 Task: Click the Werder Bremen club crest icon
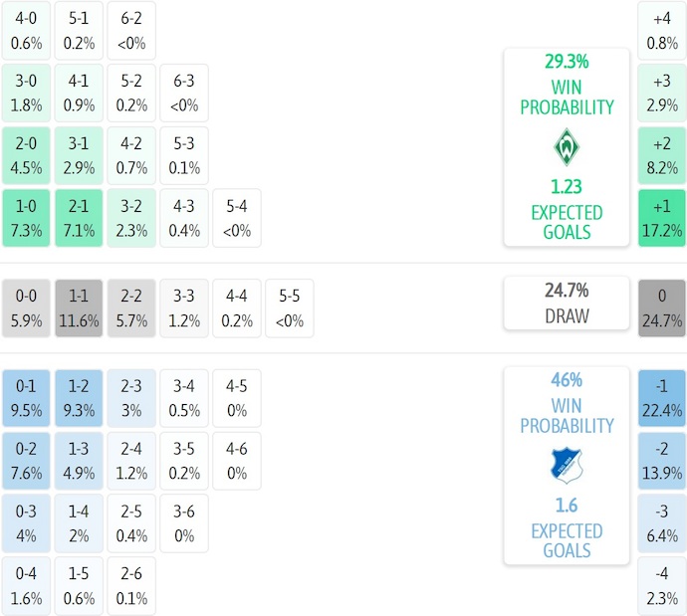coord(566,148)
